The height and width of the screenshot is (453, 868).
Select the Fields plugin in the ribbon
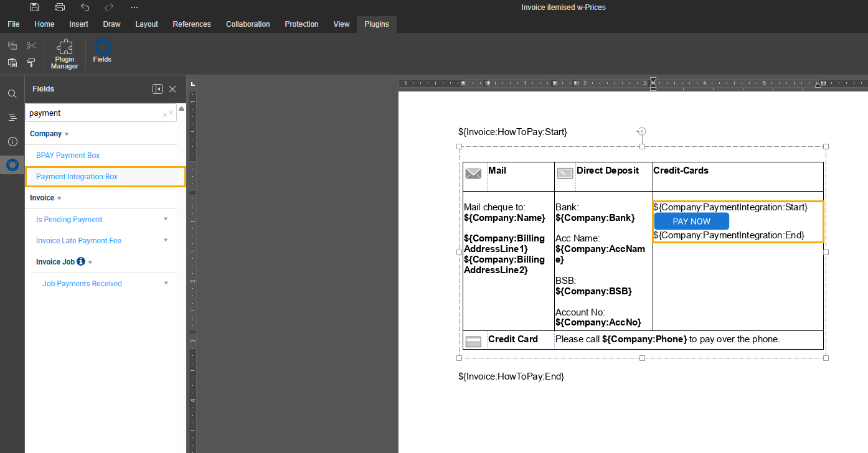click(x=101, y=51)
